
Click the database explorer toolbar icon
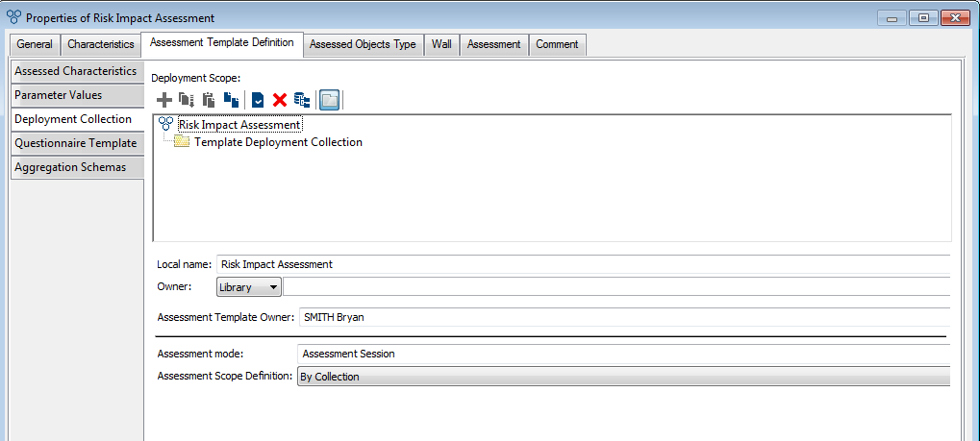click(x=302, y=99)
